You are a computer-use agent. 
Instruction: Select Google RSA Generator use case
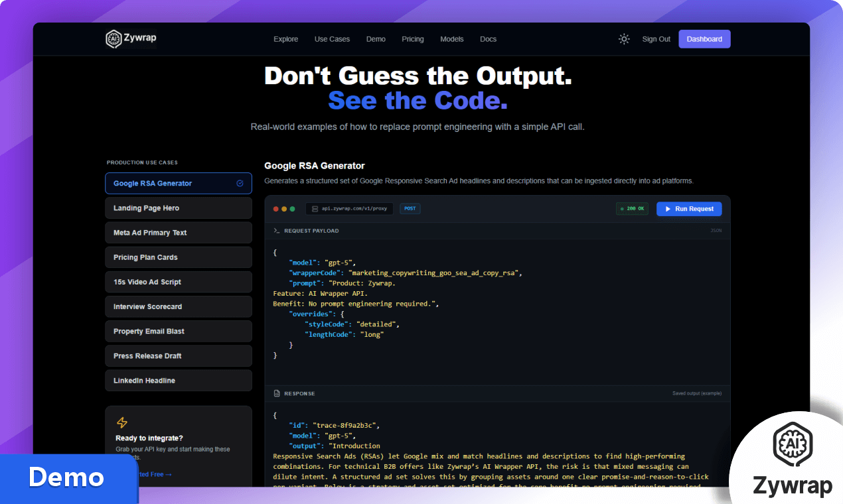179,184
